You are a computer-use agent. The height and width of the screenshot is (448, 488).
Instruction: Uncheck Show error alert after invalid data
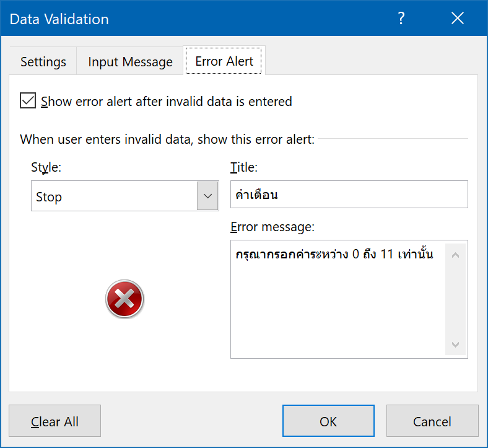28,100
